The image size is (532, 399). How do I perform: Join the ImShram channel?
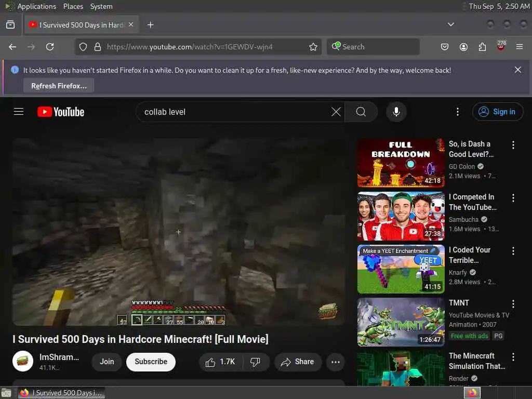(x=107, y=362)
